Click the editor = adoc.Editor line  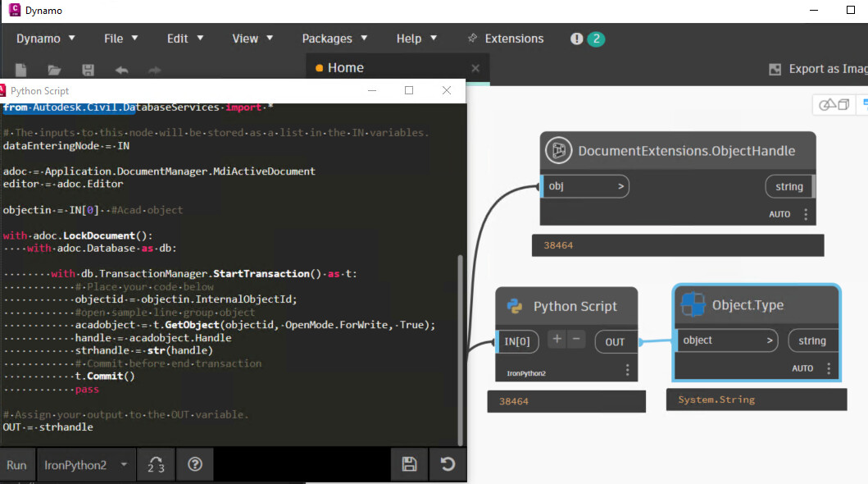[63, 184]
